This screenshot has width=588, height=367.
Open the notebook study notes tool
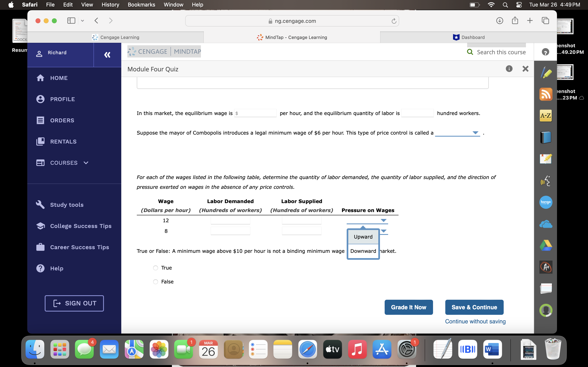[546, 159]
